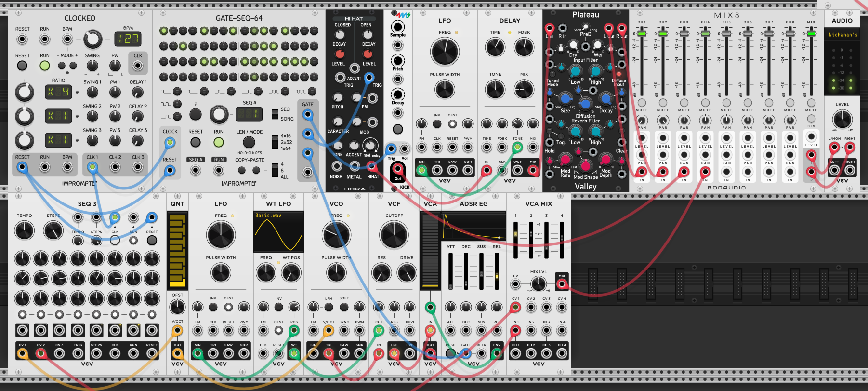Viewport: 868px width, 391px height.
Task: Click the CLOSED DECAY knob on HI HAT
Action: click(340, 35)
